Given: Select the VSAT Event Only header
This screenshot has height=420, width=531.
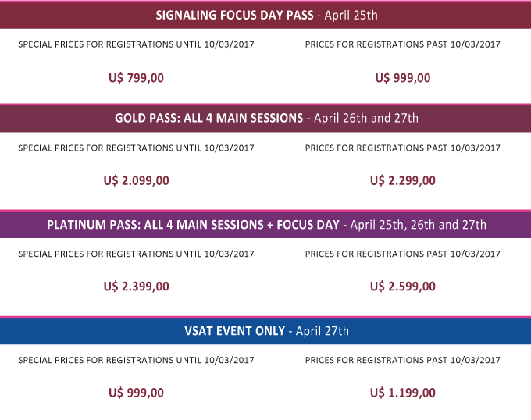Looking at the screenshot, I should pos(266,331).
